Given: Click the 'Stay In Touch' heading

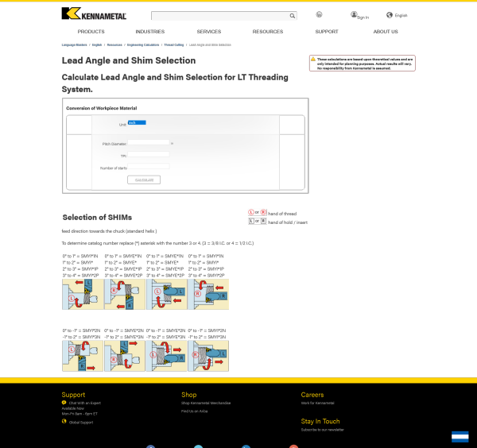Looking at the screenshot, I should (320, 421).
